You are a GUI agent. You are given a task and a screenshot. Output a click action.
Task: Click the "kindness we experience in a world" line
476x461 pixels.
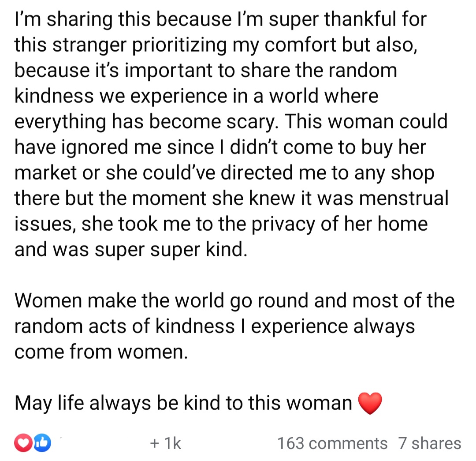tap(197, 96)
